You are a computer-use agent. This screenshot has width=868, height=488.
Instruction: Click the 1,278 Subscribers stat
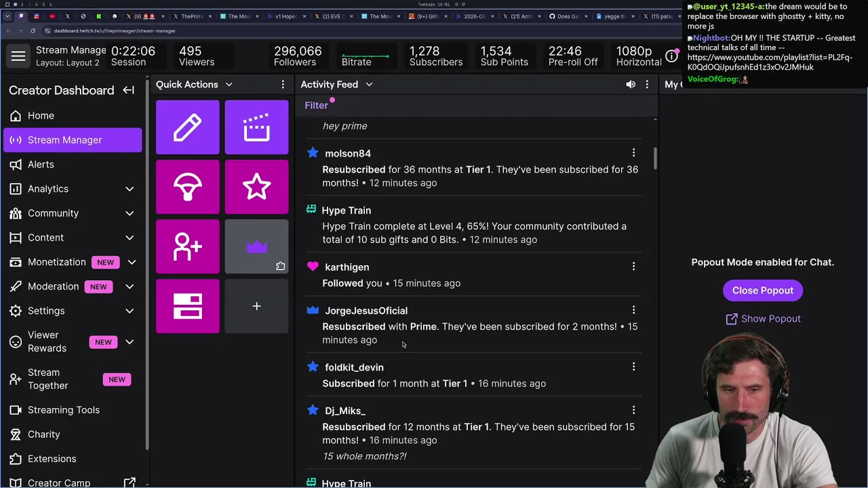pyautogui.click(x=436, y=56)
